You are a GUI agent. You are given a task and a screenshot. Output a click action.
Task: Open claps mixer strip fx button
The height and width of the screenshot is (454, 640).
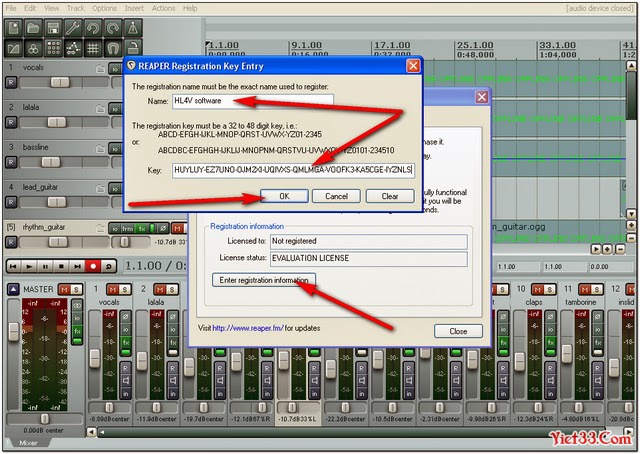click(551, 342)
